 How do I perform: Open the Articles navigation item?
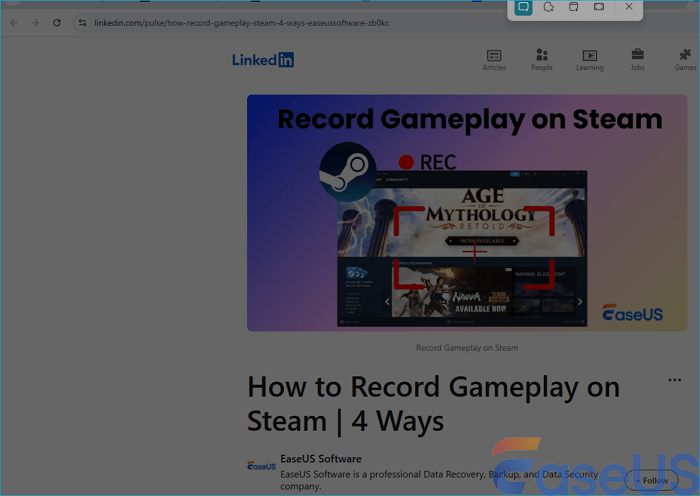[x=494, y=60]
